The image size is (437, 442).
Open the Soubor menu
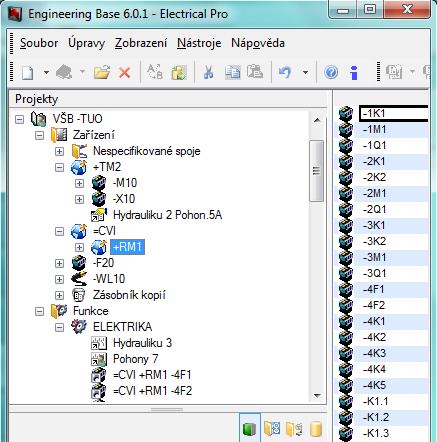coord(39,43)
